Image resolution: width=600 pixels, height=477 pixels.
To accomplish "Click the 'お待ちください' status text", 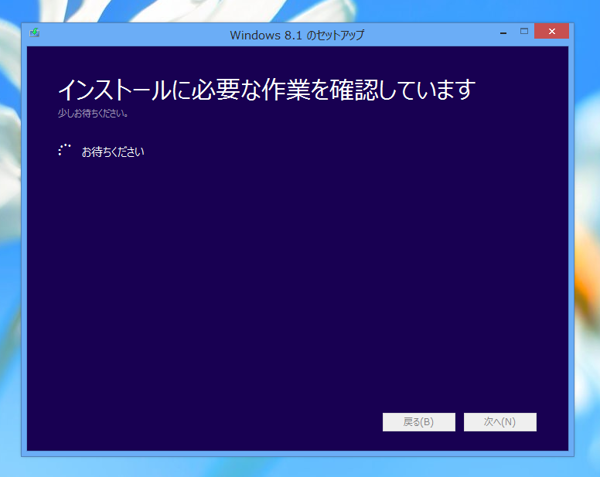I will point(113,152).
